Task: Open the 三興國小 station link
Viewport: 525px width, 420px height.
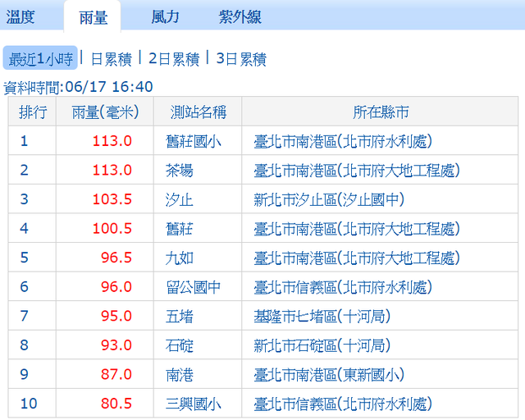Action: pos(193,404)
